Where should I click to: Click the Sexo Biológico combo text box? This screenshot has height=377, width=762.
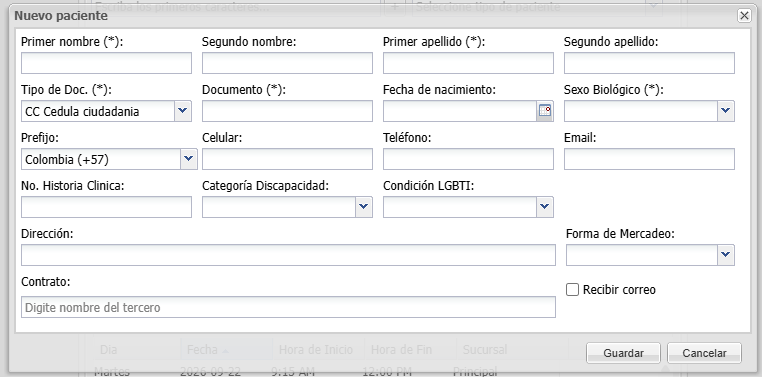(x=641, y=111)
